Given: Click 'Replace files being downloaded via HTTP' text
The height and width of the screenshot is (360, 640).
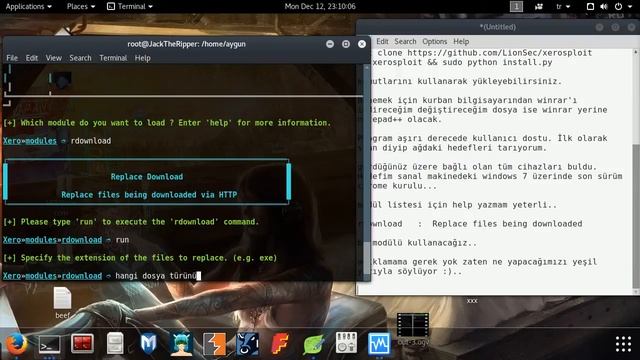Looking at the screenshot, I should 149,195.
